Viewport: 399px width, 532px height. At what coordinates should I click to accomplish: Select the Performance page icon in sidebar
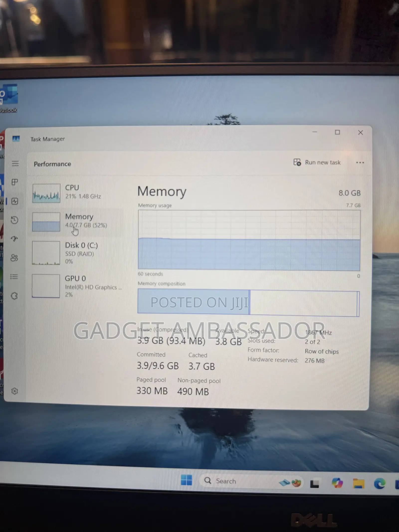[x=15, y=201]
